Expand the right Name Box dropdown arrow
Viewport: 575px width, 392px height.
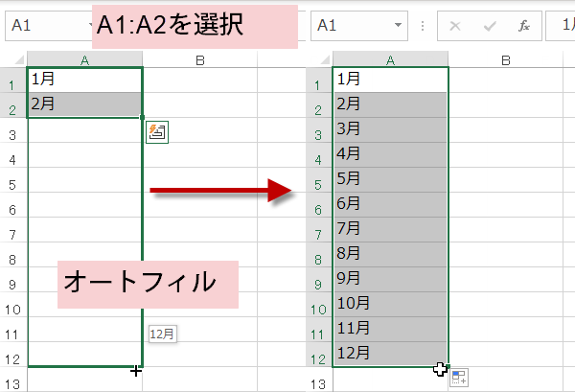pos(399,26)
